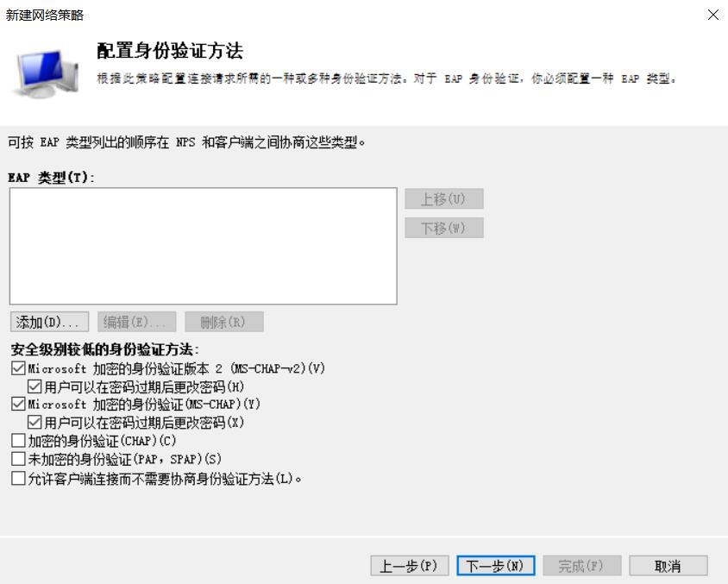
Task: Toggle password change option (X) checkbox
Action: pos(35,422)
